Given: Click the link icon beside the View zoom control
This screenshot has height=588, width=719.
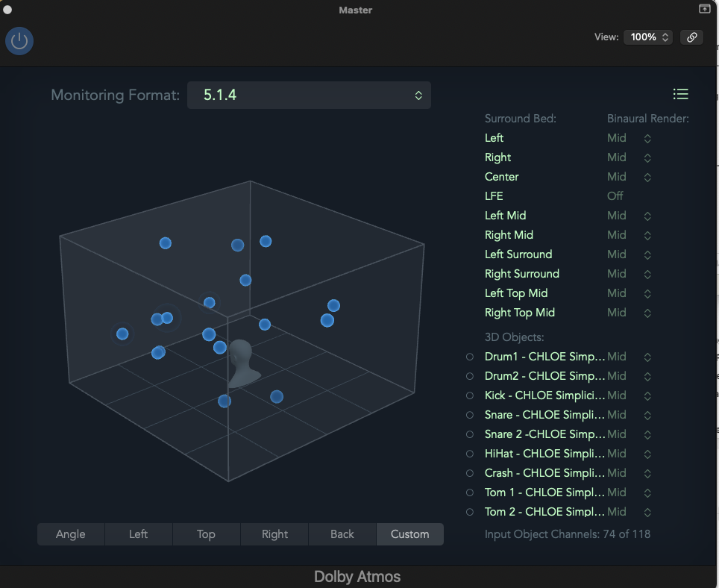Looking at the screenshot, I should point(691,37).
